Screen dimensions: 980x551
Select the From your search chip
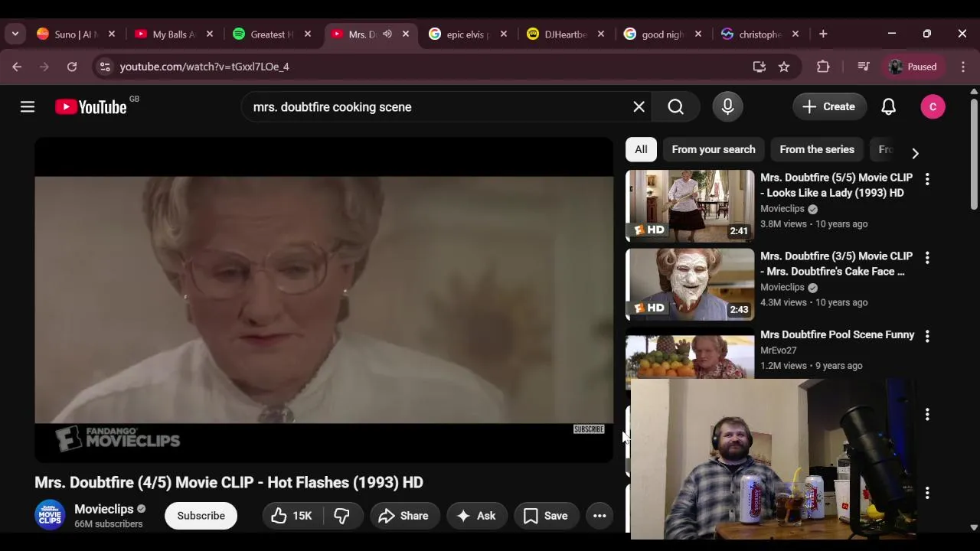click(x=714, y=149)
